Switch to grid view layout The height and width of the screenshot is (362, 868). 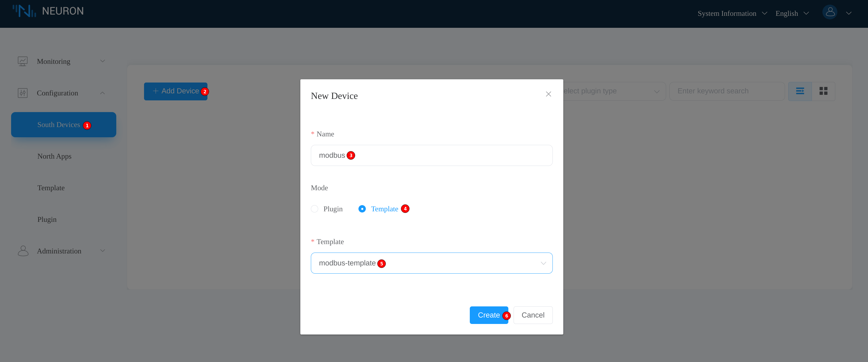(824, 91)
